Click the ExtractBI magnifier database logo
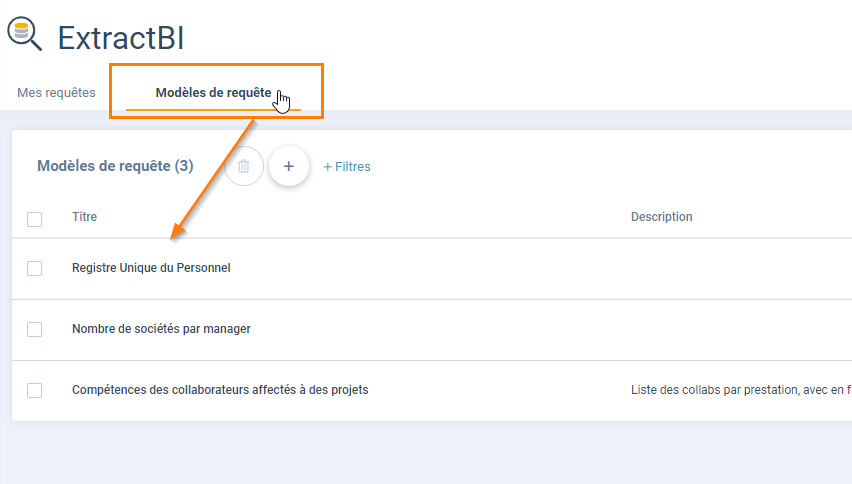Viewport: 852px width, 484px height. pos(24,34)
